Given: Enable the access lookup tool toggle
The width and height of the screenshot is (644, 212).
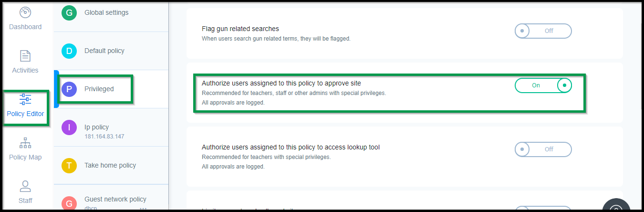Looking at the screenshot, I should (x=543, y=149).
